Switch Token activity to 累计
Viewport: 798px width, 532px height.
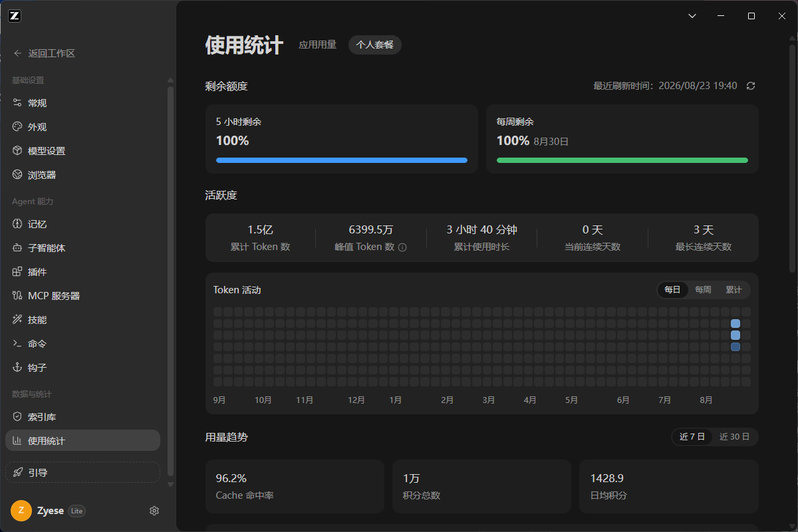click(x=733, y=290)
